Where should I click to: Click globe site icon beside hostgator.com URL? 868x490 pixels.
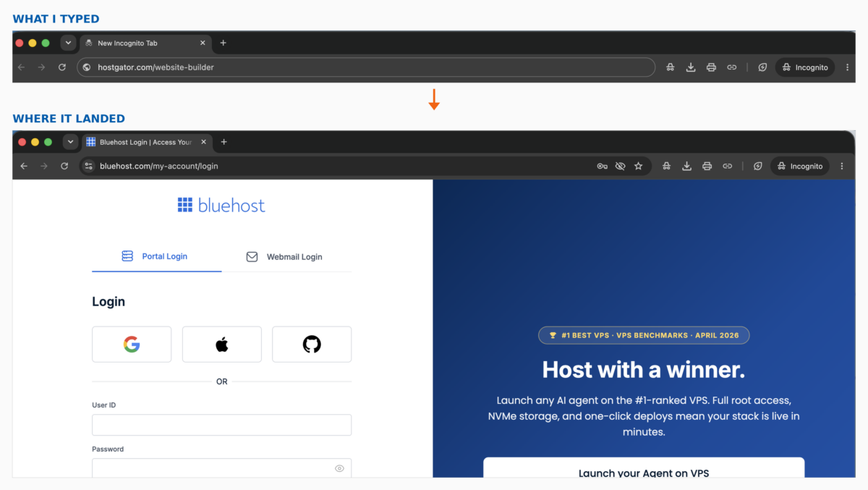[87, 67]
